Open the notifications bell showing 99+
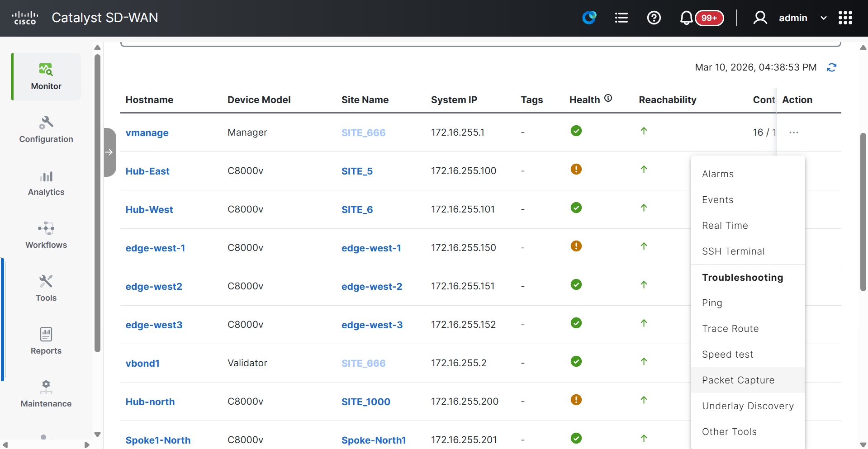Image resolution: width=868 pixels, height=449 pixels. tap(686, 18)
